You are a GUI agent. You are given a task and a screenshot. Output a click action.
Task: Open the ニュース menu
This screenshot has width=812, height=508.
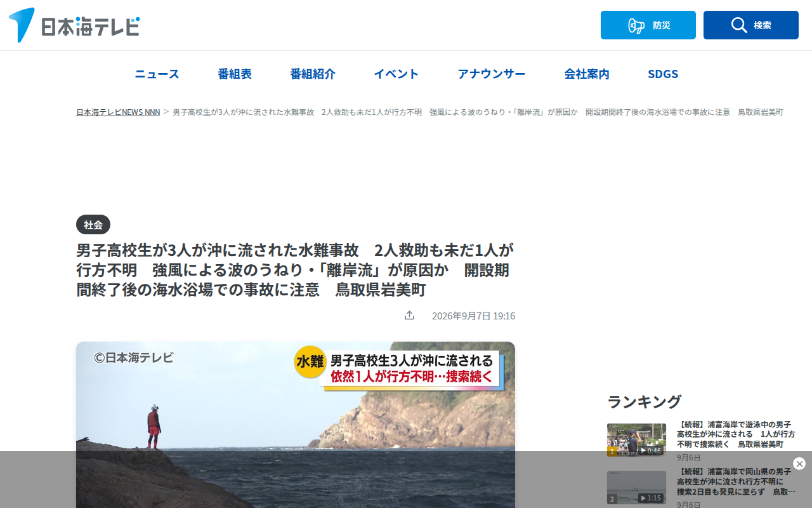pos(157,74)
